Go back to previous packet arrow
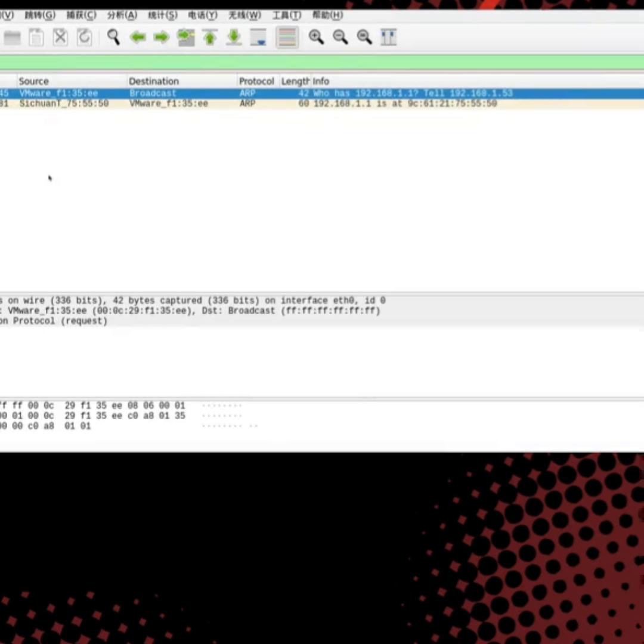The image size is (644, 644). click(138, 38)
